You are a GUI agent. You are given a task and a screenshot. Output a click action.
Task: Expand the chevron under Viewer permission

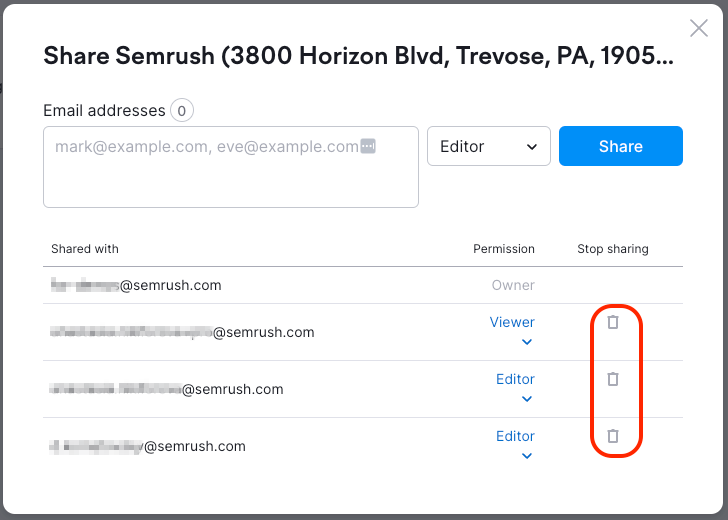click(x=527, y=342)
